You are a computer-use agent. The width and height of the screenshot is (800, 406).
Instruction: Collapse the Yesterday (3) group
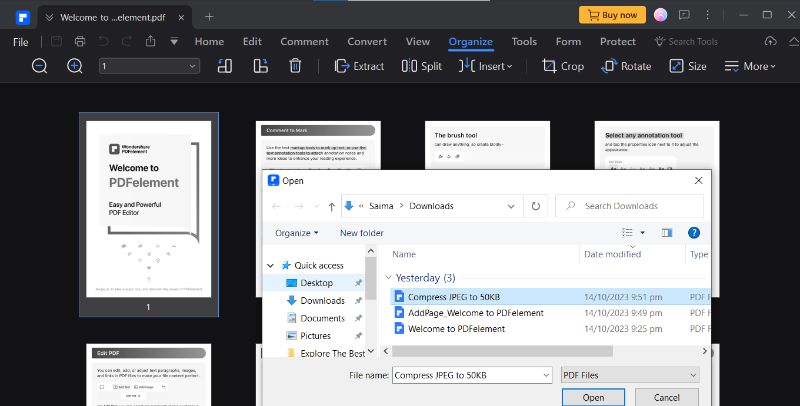click(388, 278)
